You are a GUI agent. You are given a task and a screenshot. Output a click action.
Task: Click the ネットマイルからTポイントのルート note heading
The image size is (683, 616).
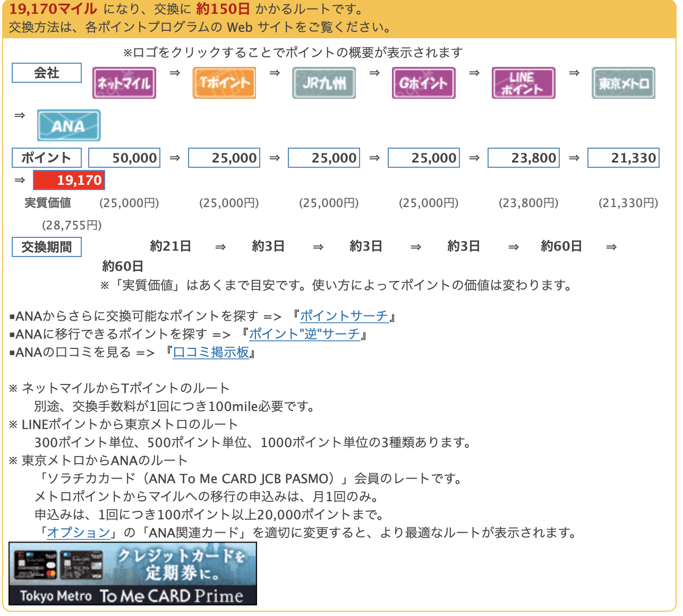[x=125, y=388]
